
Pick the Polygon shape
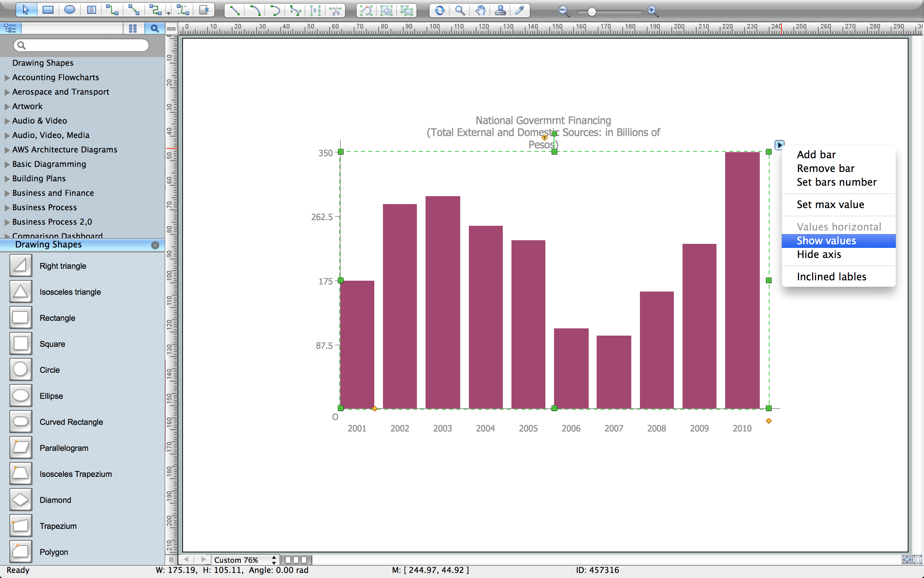coord(21,552)
